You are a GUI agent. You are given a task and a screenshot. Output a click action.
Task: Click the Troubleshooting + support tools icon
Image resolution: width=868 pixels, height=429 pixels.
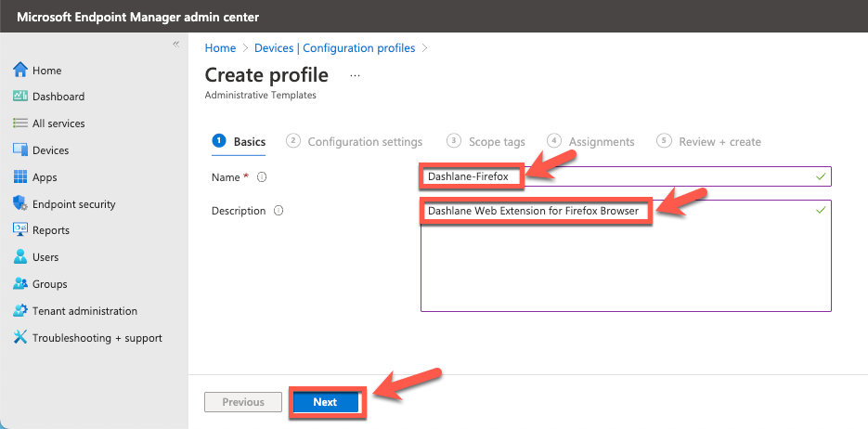point(19,337)
